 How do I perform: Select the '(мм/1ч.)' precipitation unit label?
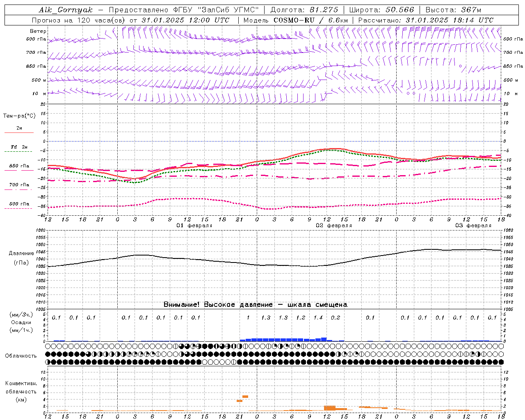[21, 330]
